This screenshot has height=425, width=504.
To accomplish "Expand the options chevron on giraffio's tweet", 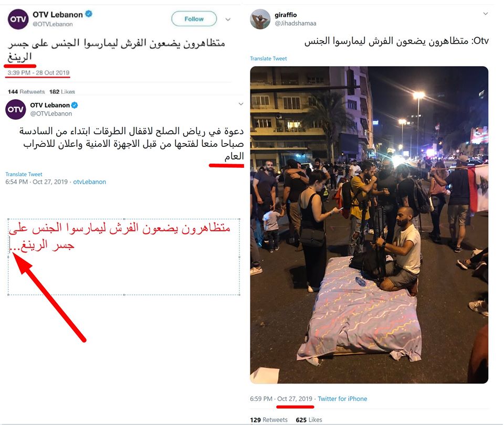I will coord(486,14).
